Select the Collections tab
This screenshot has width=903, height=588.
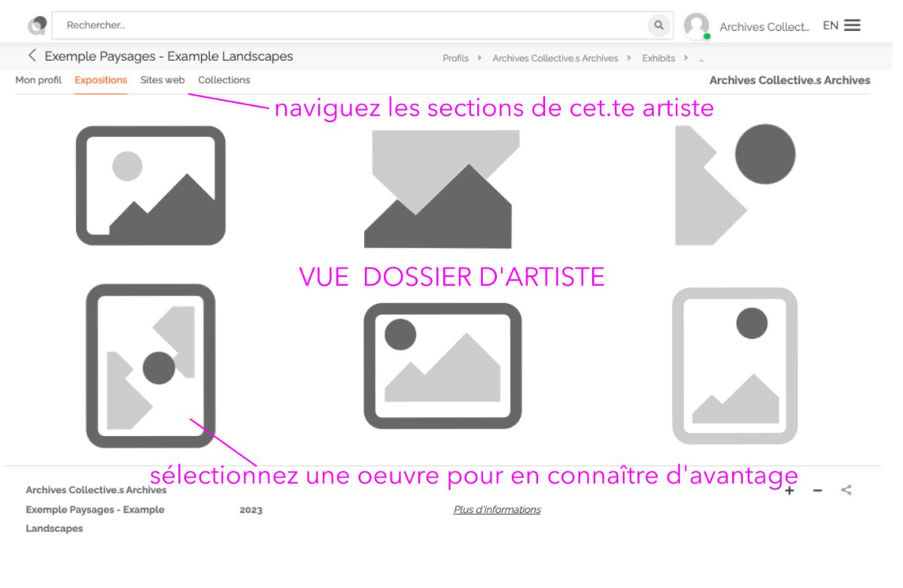coord(223,80)
